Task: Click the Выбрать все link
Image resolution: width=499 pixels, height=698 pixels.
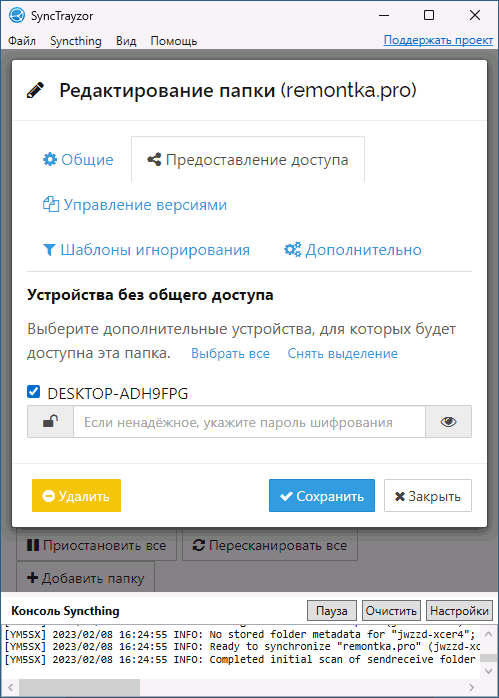Action: (x=230, y=353)
